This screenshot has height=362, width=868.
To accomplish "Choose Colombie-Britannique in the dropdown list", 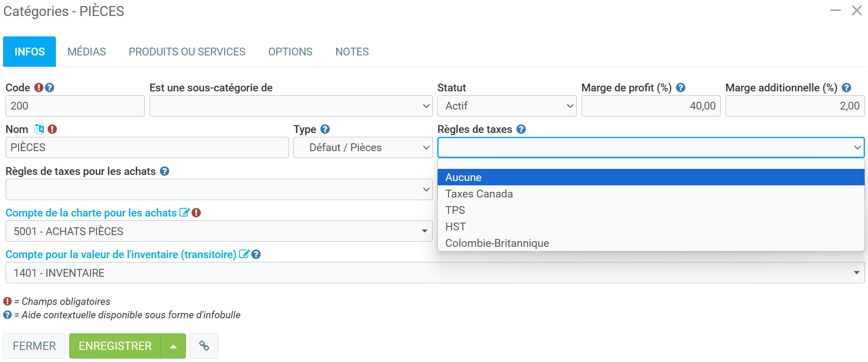I will coord(497,243).
